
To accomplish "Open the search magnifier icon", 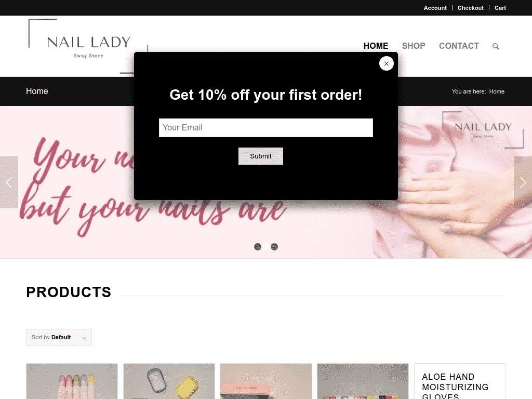I will (x=495, y=46).
